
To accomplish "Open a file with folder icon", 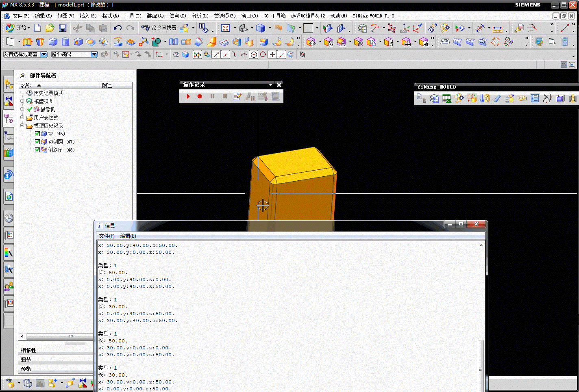I will click(50, 28).
